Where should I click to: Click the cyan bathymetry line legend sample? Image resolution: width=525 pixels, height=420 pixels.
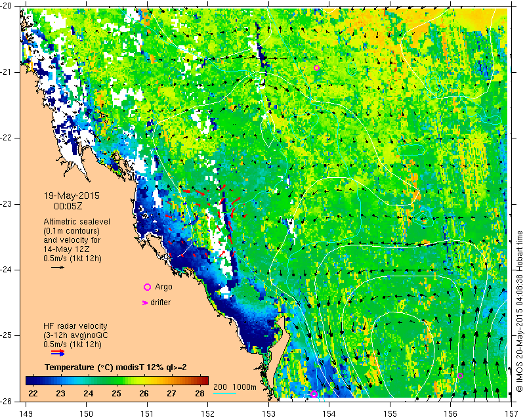[224, 393]
